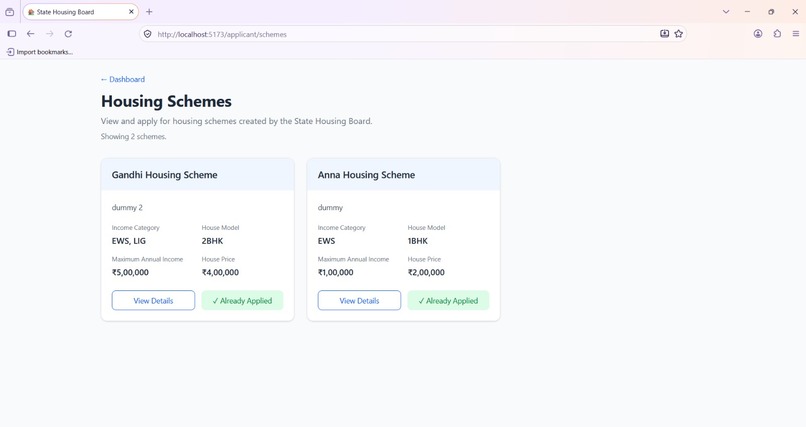Open the extensions puzzle icon
The width and height of the screenshot is (806, 427).
[x=777, y=34]
